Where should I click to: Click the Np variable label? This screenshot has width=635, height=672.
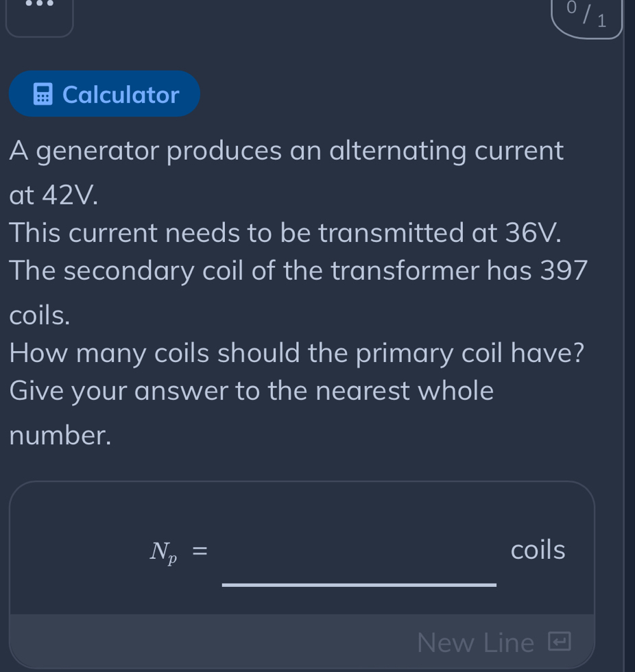coord(164,553)
